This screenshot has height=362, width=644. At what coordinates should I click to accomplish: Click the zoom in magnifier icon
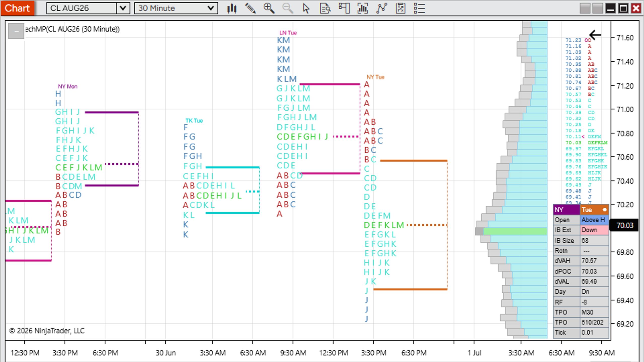(x=269, y=8)
